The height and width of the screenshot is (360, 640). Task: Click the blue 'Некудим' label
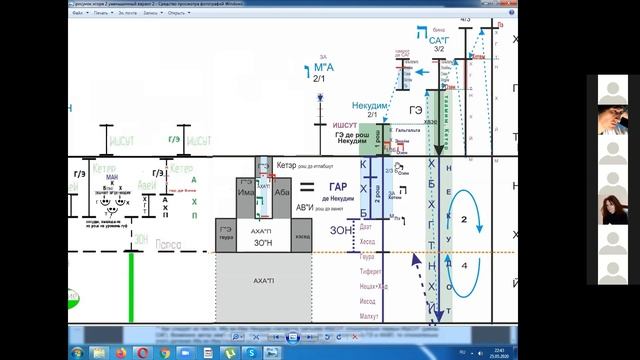[x=369, y=105]
